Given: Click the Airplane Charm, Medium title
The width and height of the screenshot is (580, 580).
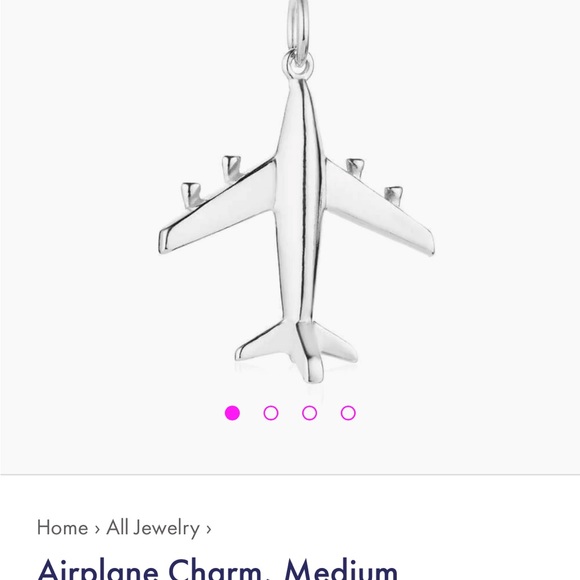Looking at the screenshot, I should click(218, 570).
